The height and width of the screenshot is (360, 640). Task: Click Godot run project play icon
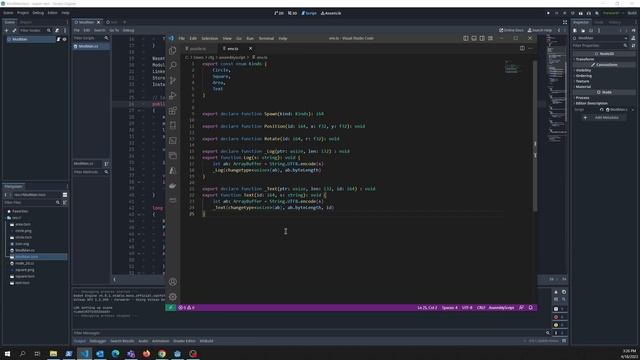point(548,13)
